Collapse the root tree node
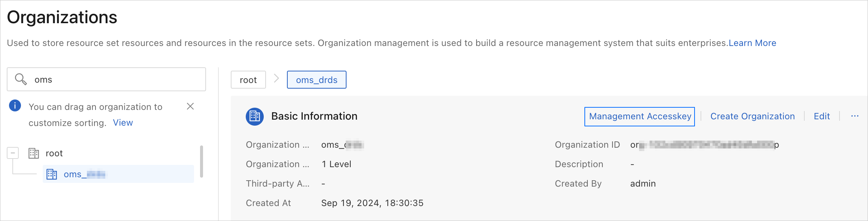 (13, 153)
